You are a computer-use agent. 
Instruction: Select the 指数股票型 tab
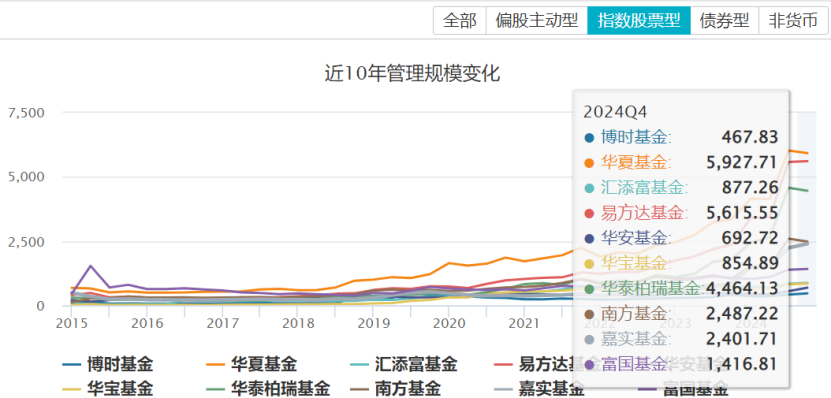[x=639, y=21]
